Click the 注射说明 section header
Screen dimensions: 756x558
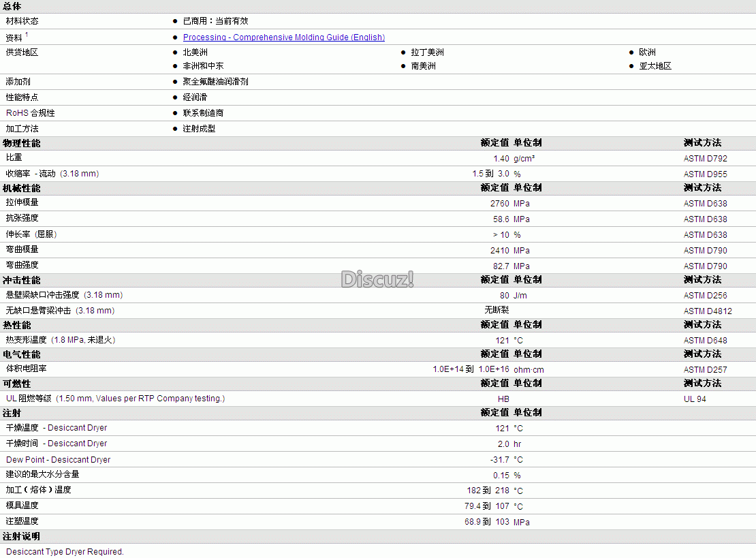coord(21,536)
